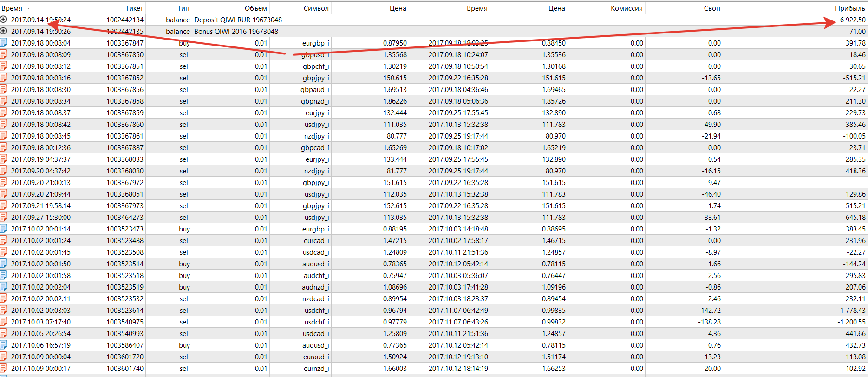The height and width of the screenshot is (377, 868).
Task: Click close time 2017.11.07 06:43:26
Action: (458, 322)
